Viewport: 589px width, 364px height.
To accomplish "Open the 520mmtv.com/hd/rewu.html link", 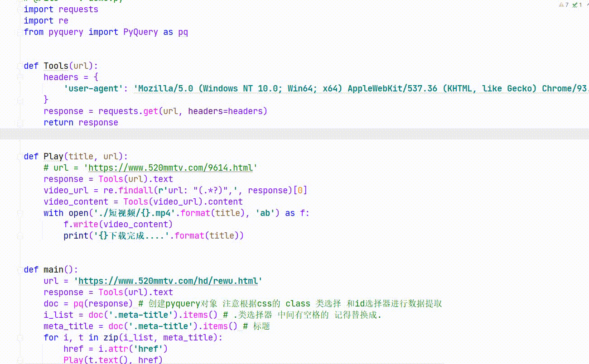I will (168, 281).
